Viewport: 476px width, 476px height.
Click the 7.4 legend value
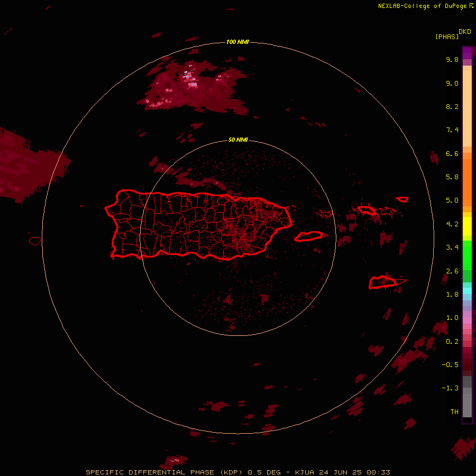pos(452,130)
